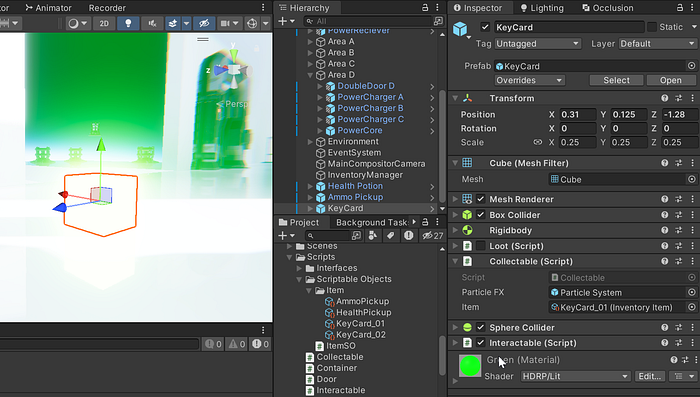This screenshot has height=397, width=700.
Task: Select InventoryManager object
Action: coord(365,175)
